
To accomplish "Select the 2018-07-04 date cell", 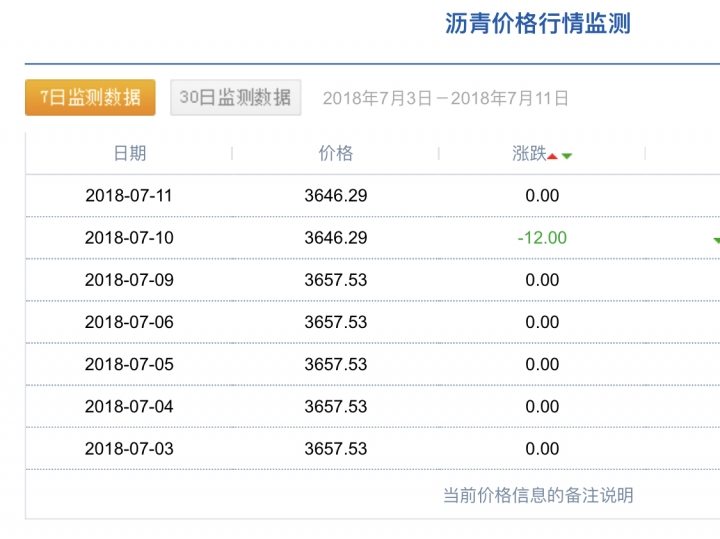I will [129, 407].
